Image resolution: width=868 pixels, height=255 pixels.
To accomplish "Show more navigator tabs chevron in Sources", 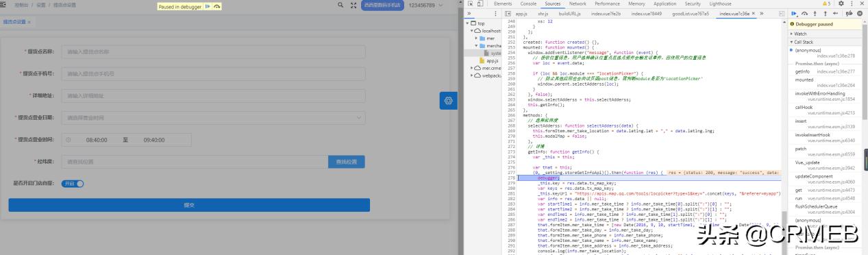I will 470,14.
